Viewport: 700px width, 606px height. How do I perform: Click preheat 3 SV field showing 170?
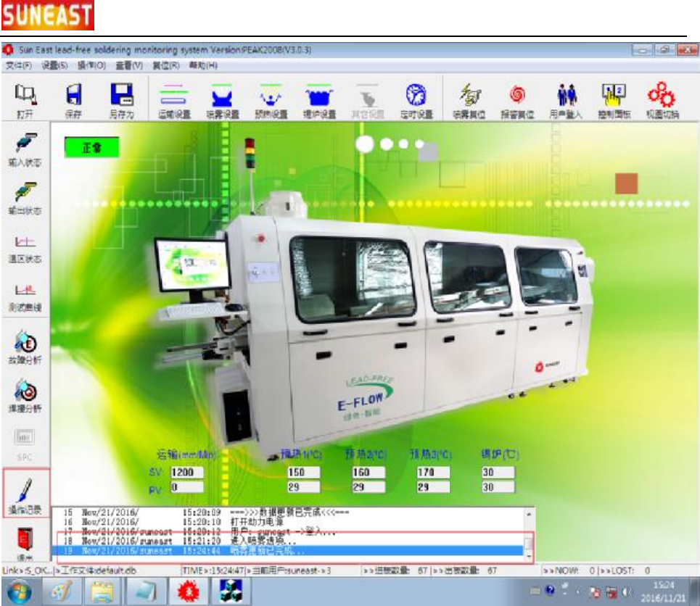coord(434,472)
